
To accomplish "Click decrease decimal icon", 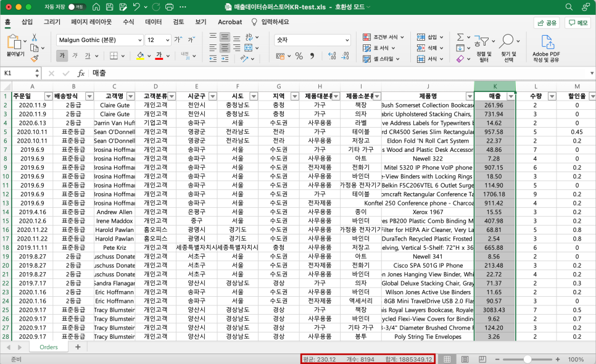I will pos(345,56).
